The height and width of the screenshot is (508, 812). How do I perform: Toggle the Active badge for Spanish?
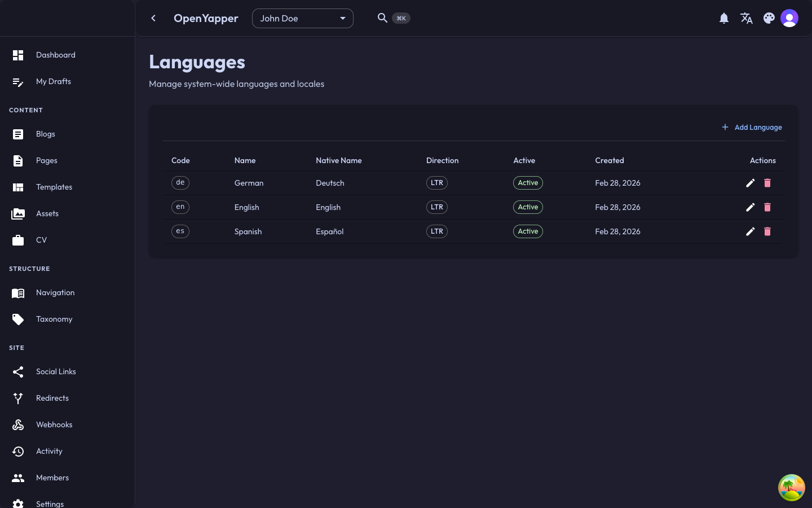point(528,231)
